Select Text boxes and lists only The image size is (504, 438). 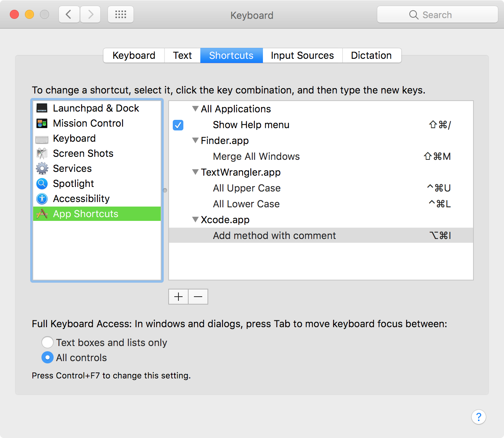48,342
